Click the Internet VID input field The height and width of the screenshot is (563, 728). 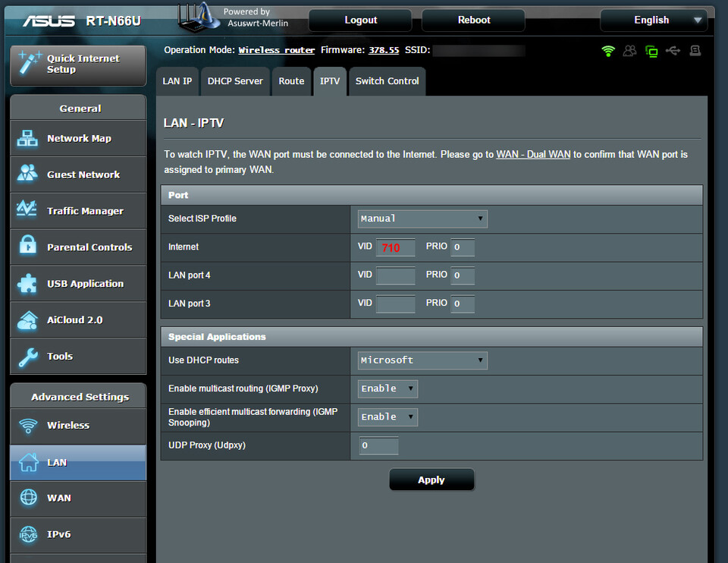(x=396, y=248)
